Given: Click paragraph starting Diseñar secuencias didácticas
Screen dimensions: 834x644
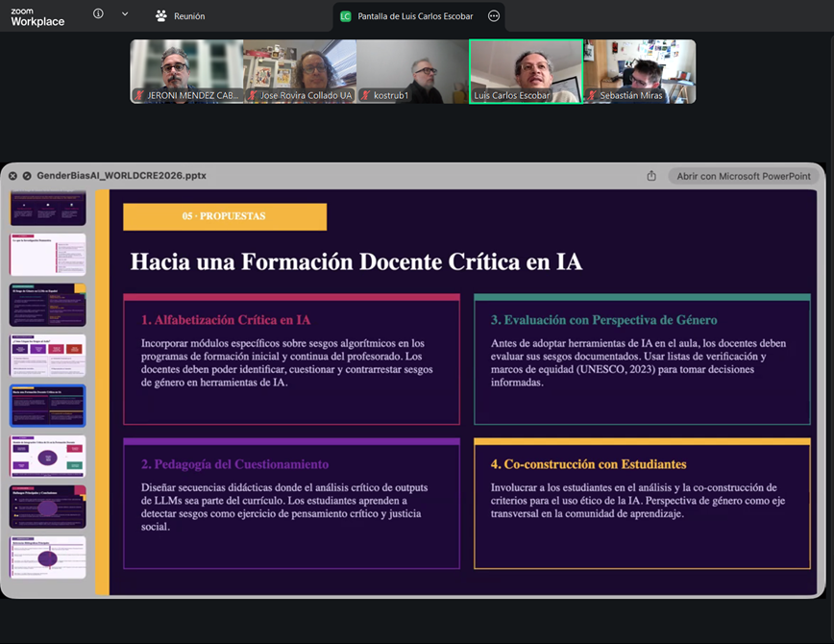Looking at the screenshot, I should 284,507.
